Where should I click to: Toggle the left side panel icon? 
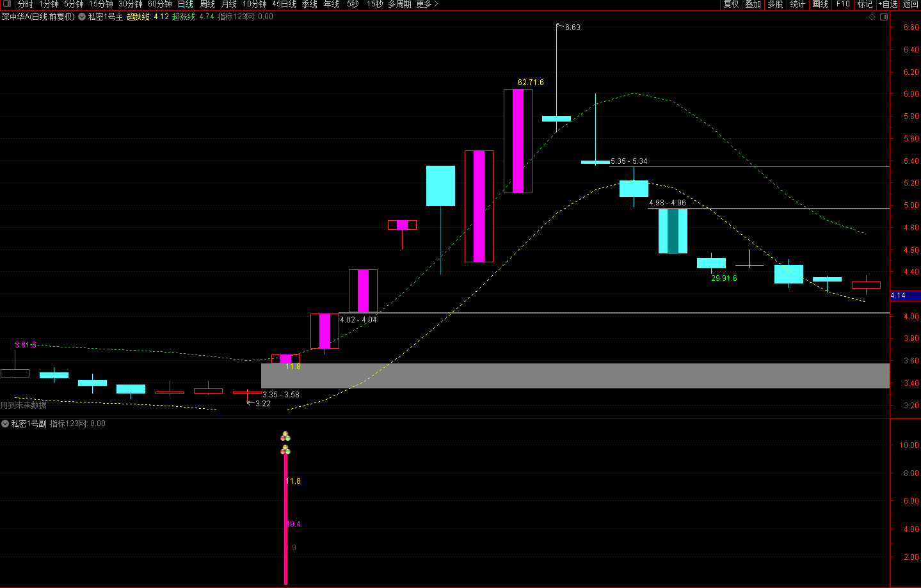pos(6,4)
